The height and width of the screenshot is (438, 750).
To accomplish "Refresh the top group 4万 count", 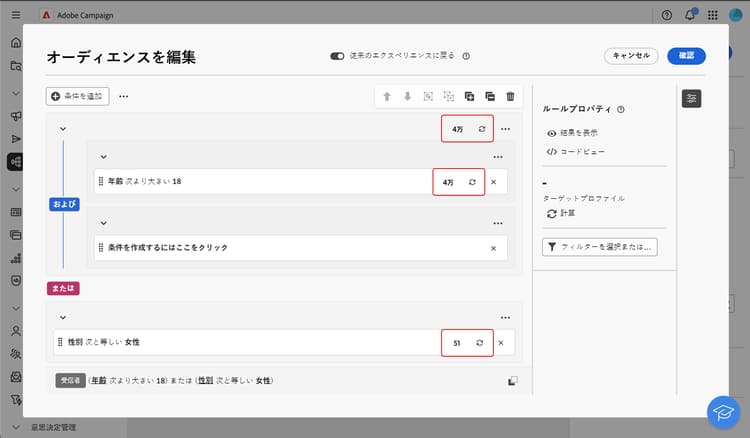I will coord(482,129).
